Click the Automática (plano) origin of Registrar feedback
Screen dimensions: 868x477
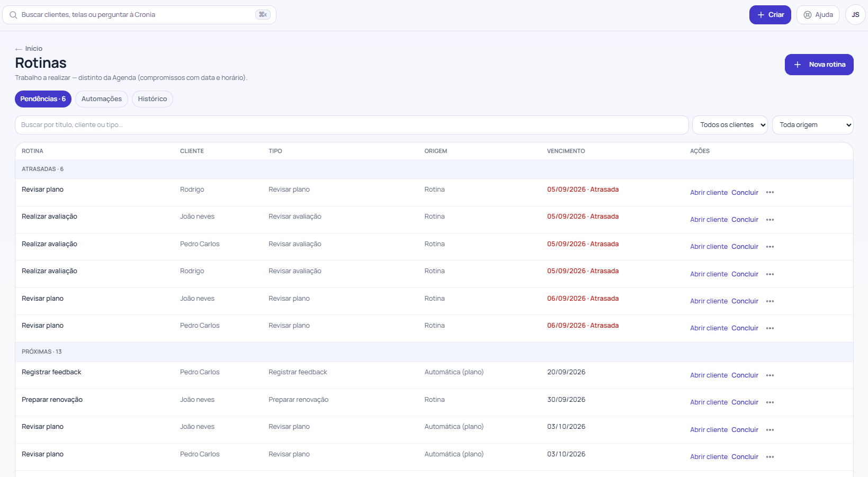454,372
